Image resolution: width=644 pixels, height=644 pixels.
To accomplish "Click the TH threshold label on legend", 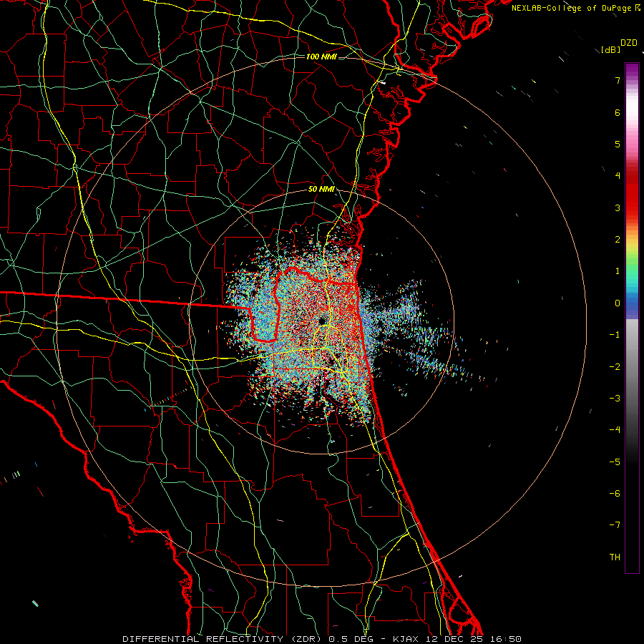I will [615, 557].
